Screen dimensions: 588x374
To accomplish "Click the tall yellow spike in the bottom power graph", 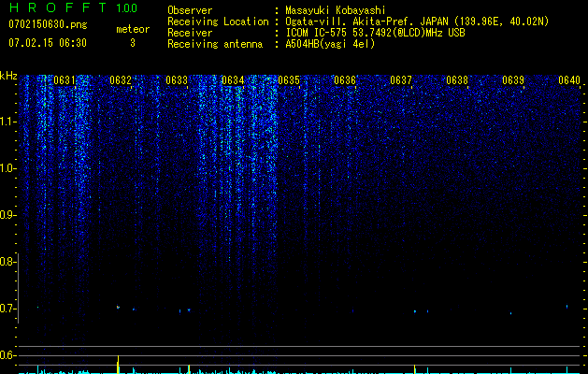I will point(118,365).
